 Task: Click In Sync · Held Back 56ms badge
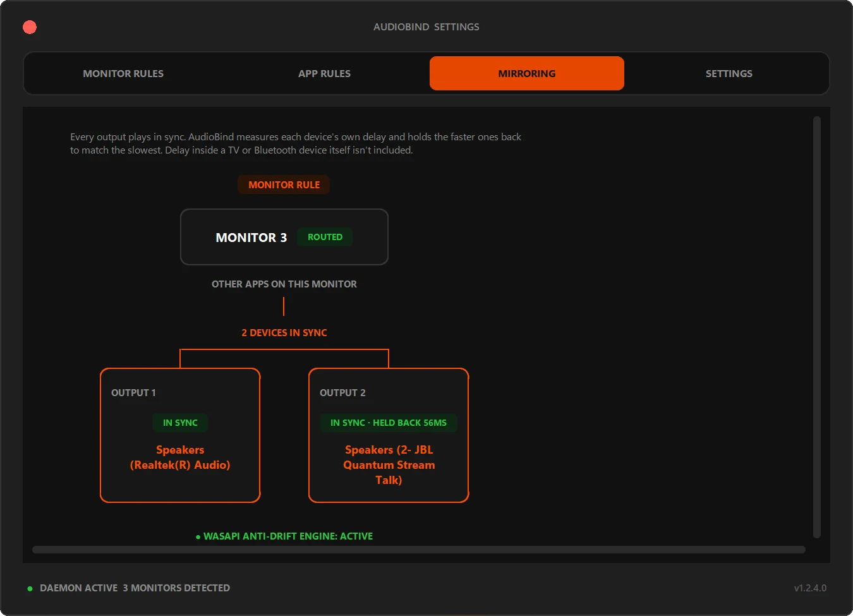[389, 423]
